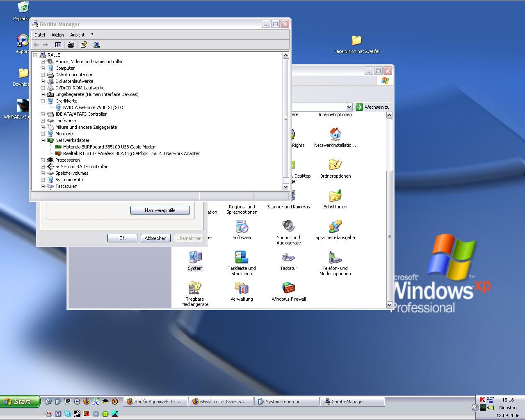The width and height of the screenshot is (525, 420).
Task: Select Motorola SURFboard SB5100 USB Cable Modem
Action: click(109, 147)
